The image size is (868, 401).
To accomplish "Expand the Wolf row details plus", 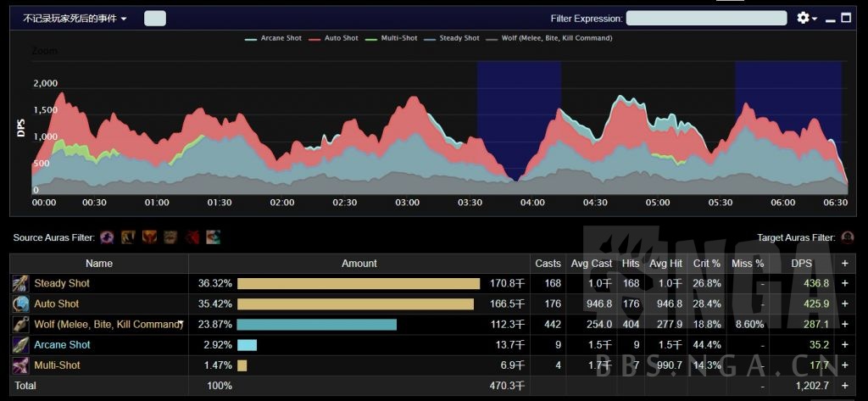I will tap(844, 324).
